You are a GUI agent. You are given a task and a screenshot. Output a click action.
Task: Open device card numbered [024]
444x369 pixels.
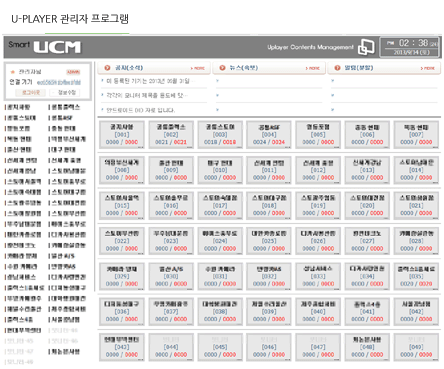(220, 241)
